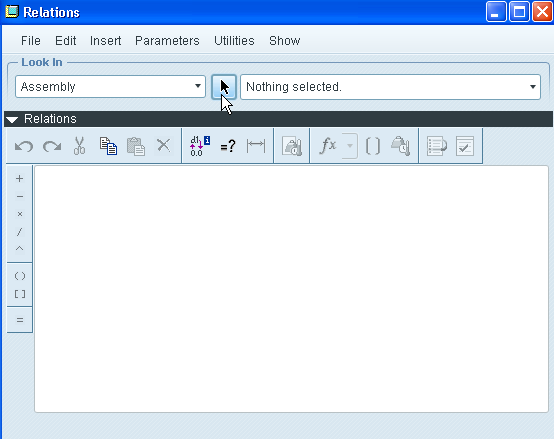Click the Copy icon
Viewport: 554px width, 439px height.
pos(108,146)
